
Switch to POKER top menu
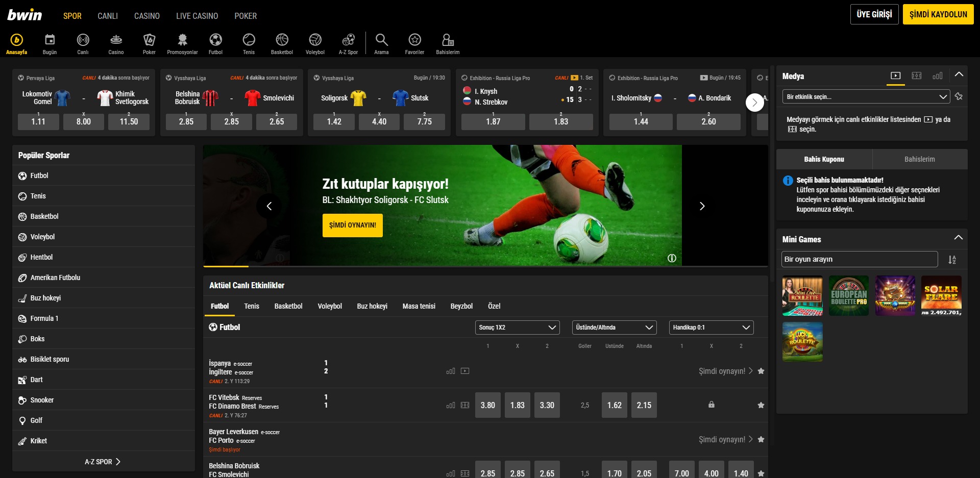[246, 16]
